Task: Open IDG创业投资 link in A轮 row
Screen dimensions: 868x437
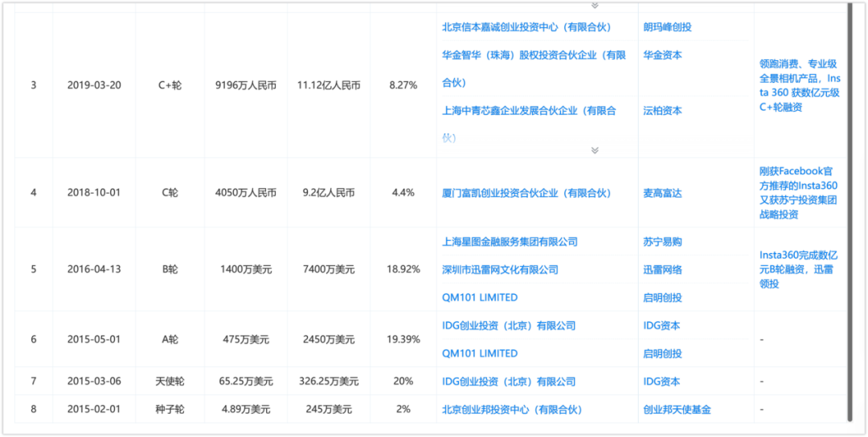Action: point(509,325)
